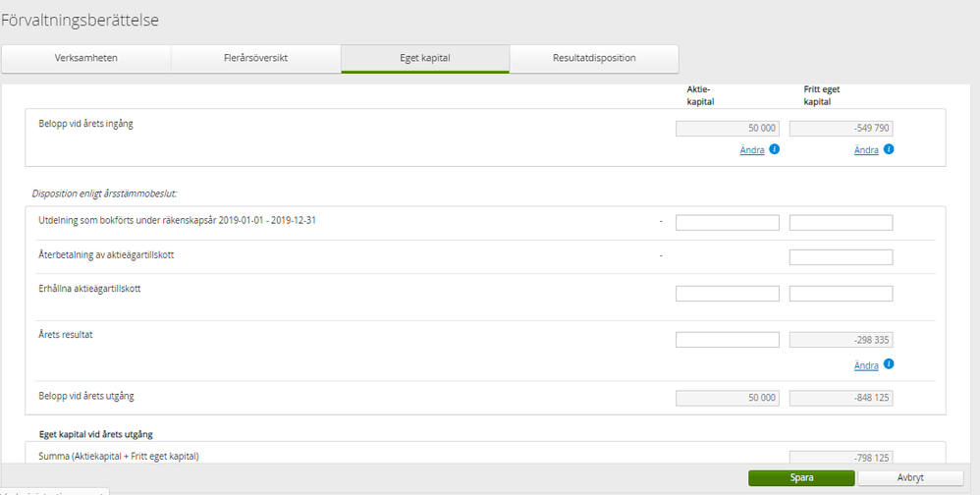Click Återbetalning av aktieägartillskott input field
Viewport: 980px width, 495px height.
841,257
